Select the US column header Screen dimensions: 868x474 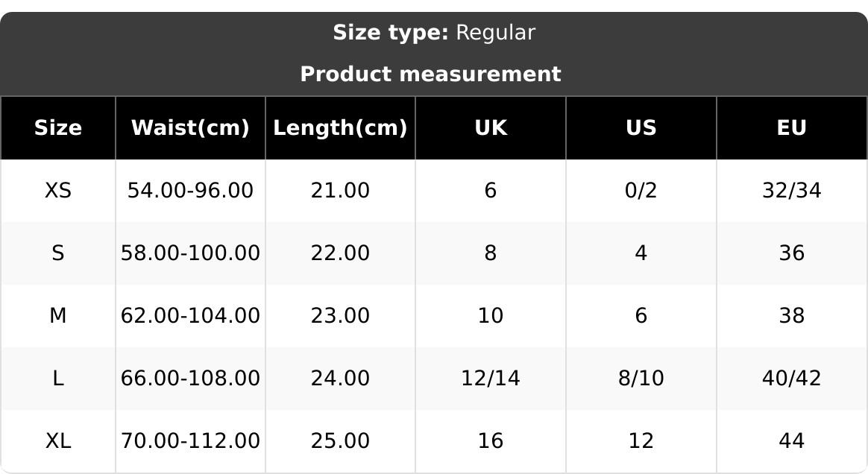641,128
